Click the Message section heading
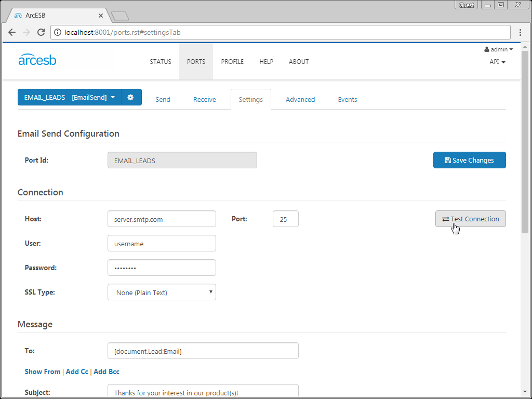This screenshot has width=532, height=399. (x=35, y=324)
